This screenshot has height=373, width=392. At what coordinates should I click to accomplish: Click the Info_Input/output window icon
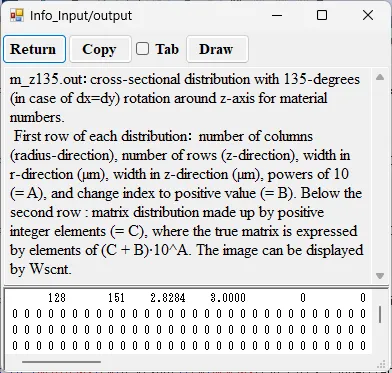pos(17,15)
